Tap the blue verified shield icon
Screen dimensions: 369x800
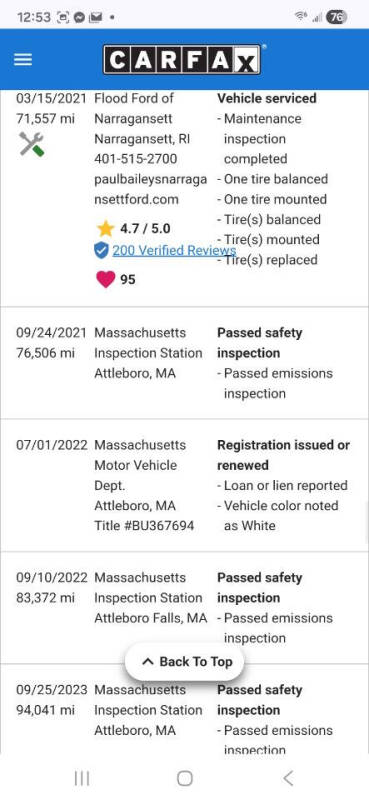102,251
